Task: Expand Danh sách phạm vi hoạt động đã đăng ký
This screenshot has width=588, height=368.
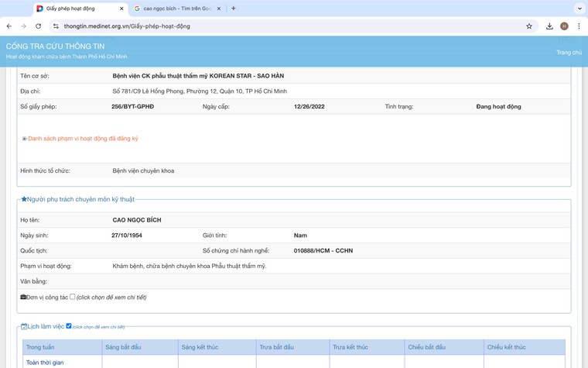Action: [x=81, y=139]
